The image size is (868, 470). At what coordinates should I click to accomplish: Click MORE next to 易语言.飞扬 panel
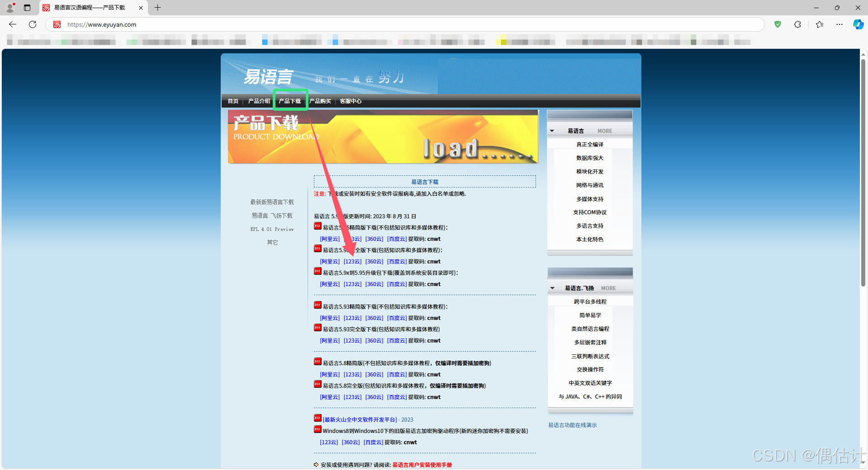click(x=608, y=288)
